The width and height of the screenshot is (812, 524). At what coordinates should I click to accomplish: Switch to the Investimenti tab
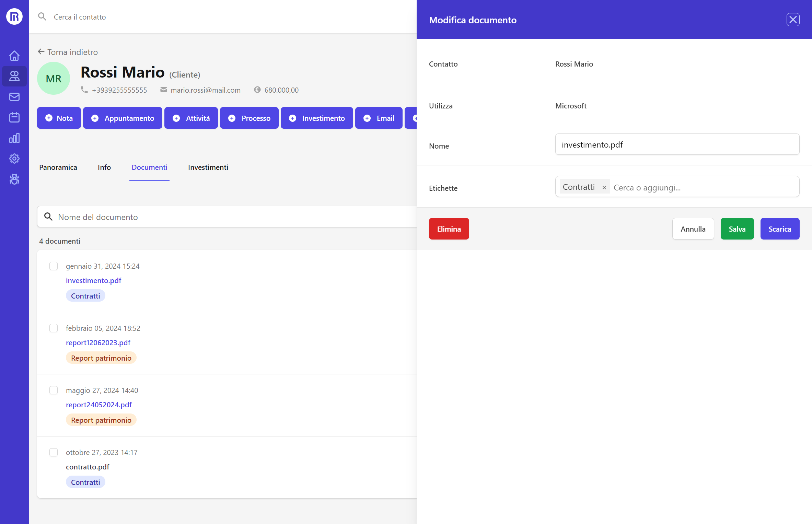(208, 167)
